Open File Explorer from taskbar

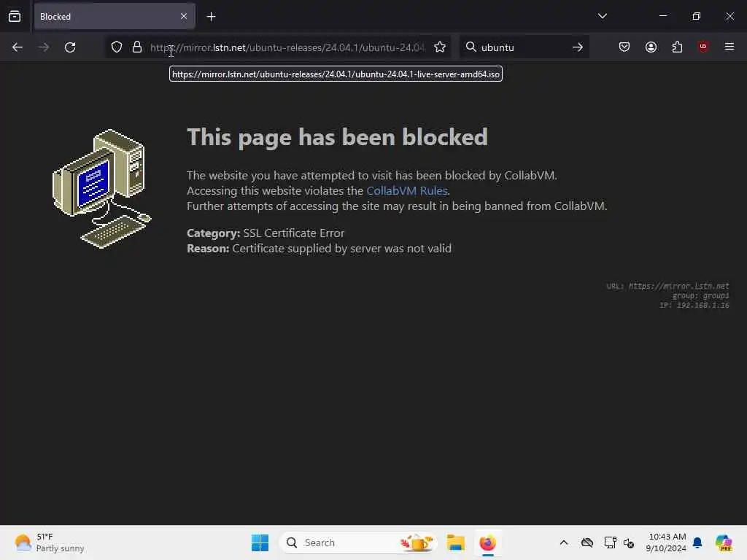pos(455,542)
